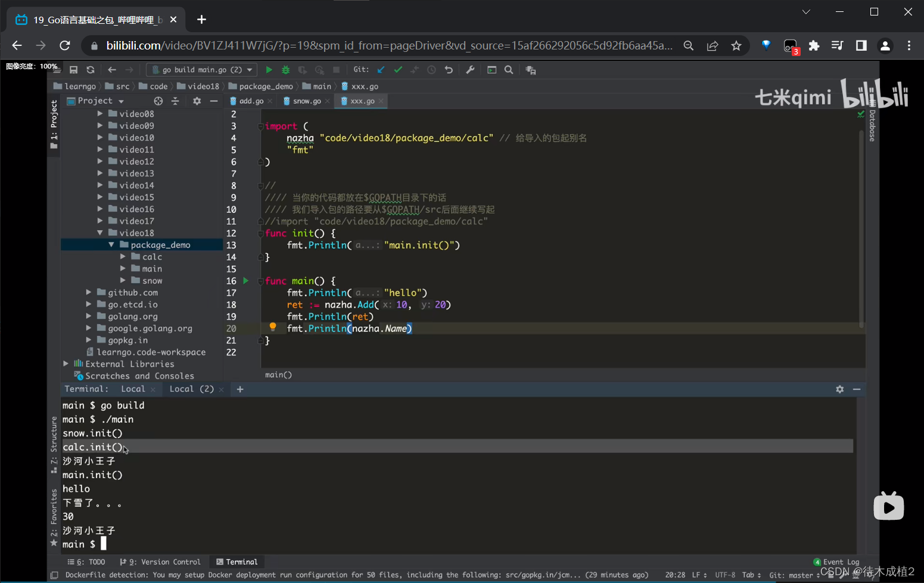Expand the calc folder

coord(123,257)
